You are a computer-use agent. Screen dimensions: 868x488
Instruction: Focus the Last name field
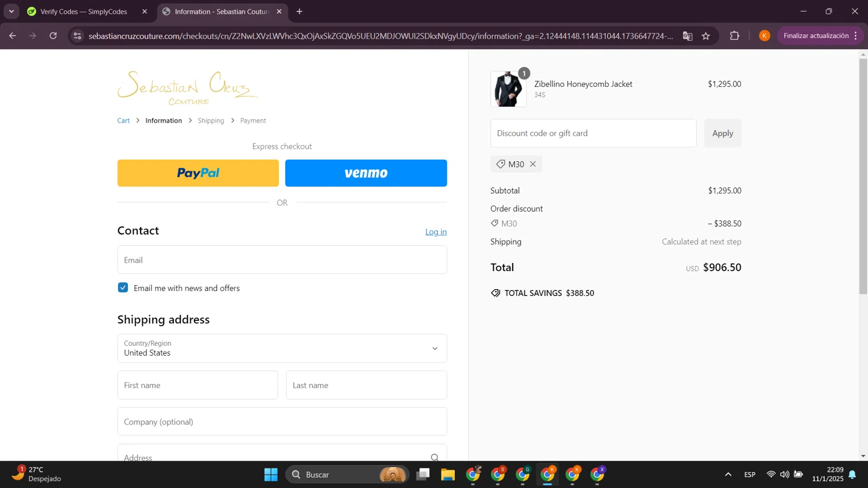366,385
